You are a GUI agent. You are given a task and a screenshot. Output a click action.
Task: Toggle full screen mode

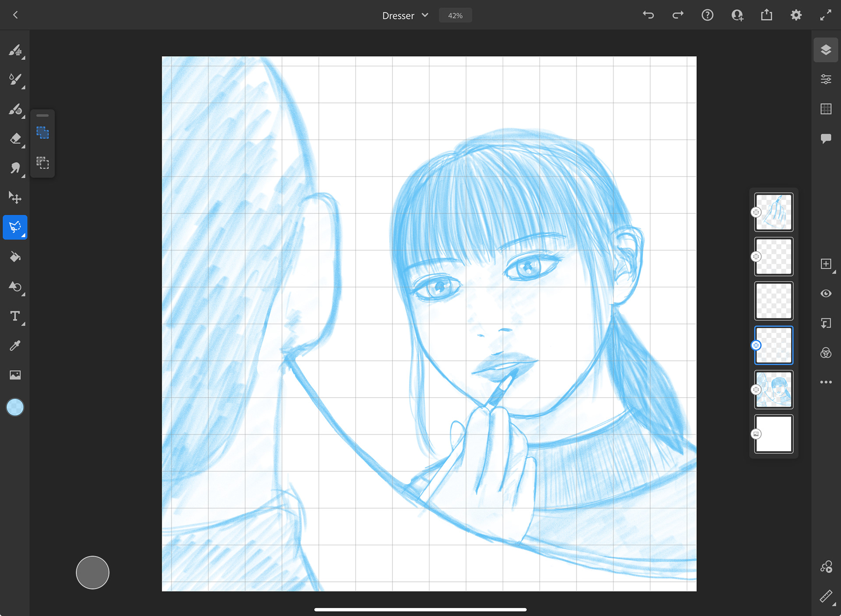(x=826, y=15)
